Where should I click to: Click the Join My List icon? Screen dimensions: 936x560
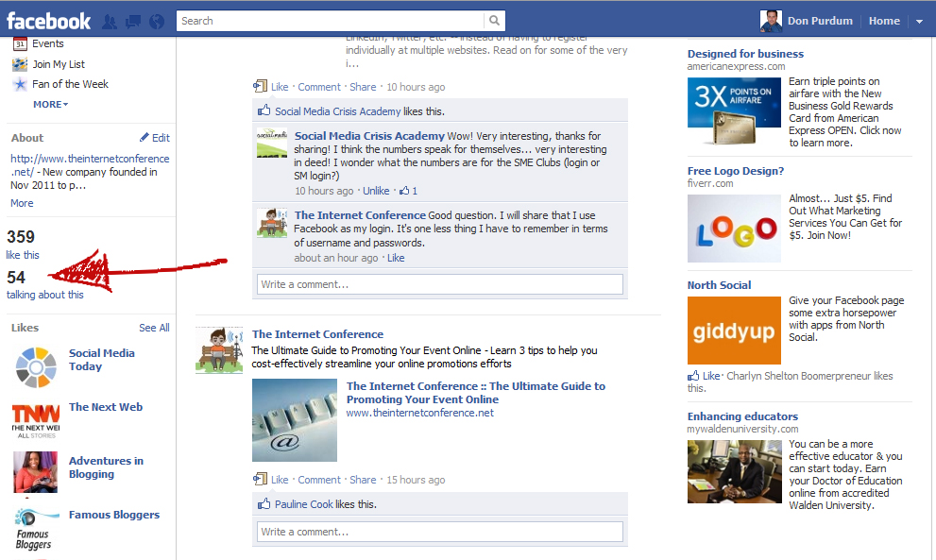click(x=20, y=64)
